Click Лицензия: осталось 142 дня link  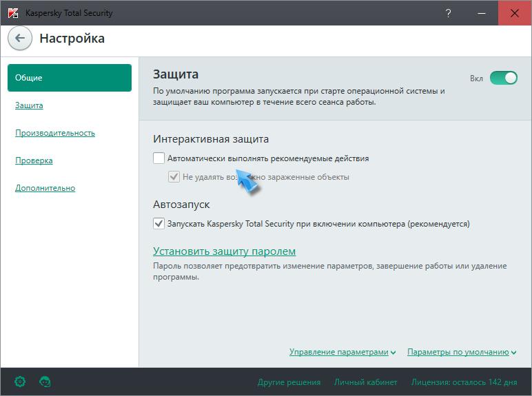(x=464, y=382)
